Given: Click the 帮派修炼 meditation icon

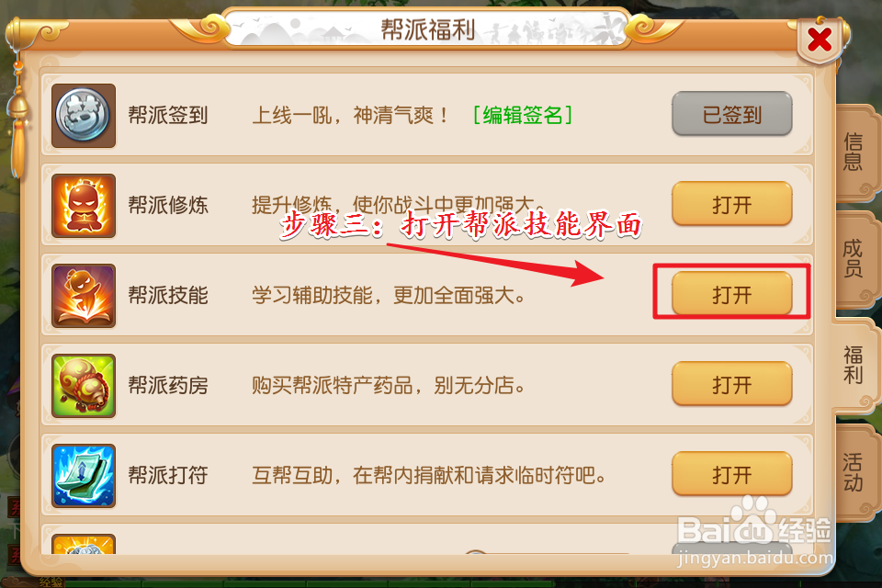Looking at the screenshot, I should (84, 206).
